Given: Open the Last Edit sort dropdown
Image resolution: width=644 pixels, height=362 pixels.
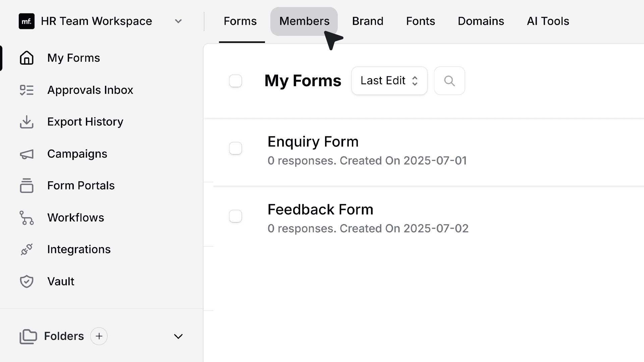Looking at the screenshot, I should pyautogui.click(x=389, y=81).
